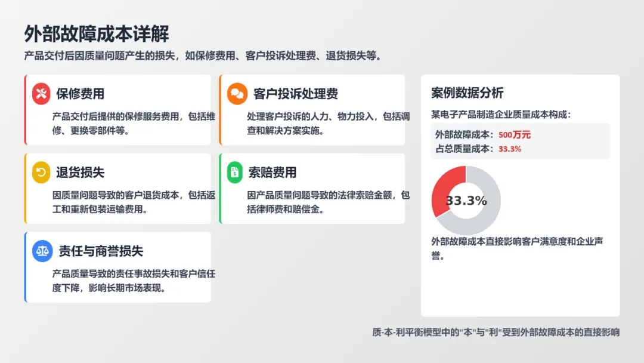Click the red 500万元 value

pyautogui.click(x=515, y=135)
